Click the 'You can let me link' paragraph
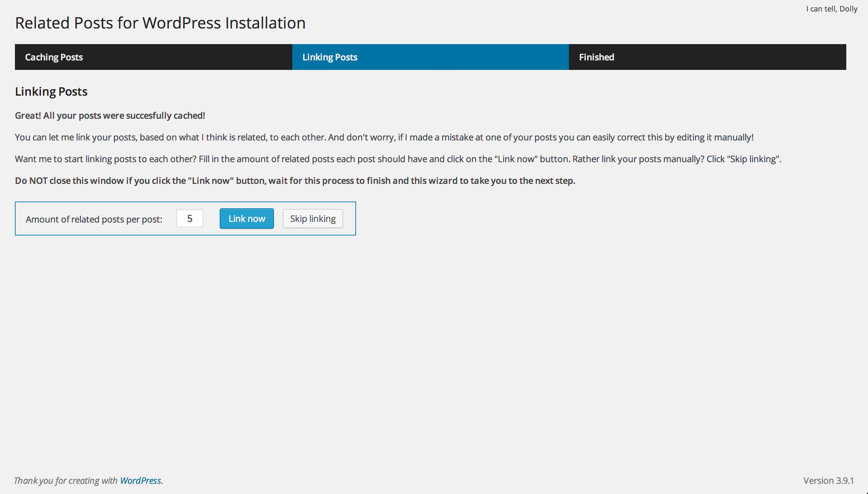868x494 pixels. [384, 137]
